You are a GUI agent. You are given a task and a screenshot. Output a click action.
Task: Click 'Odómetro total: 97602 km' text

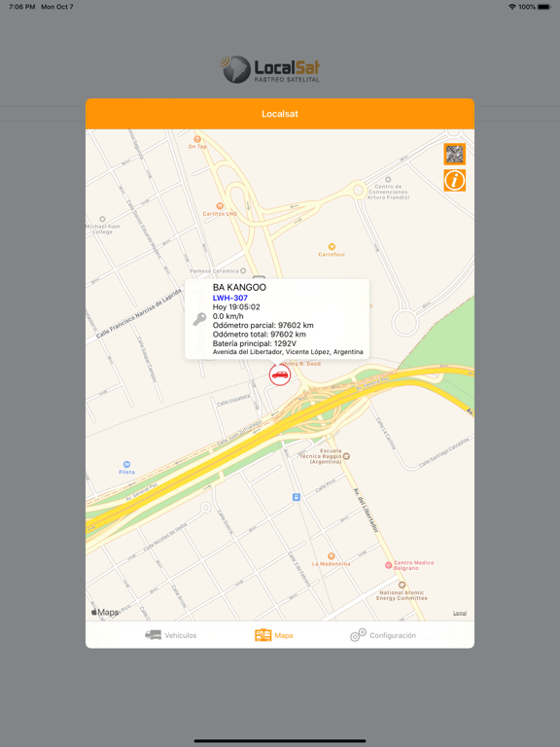[259, 335]
